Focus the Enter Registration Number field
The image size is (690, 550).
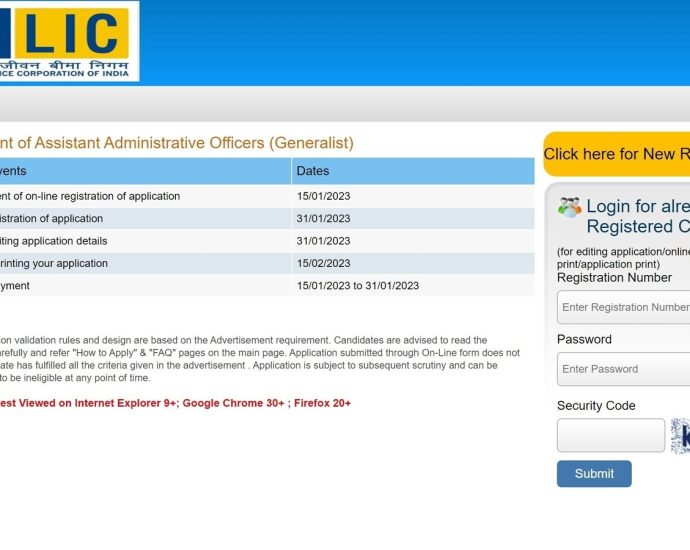(623, 308)
